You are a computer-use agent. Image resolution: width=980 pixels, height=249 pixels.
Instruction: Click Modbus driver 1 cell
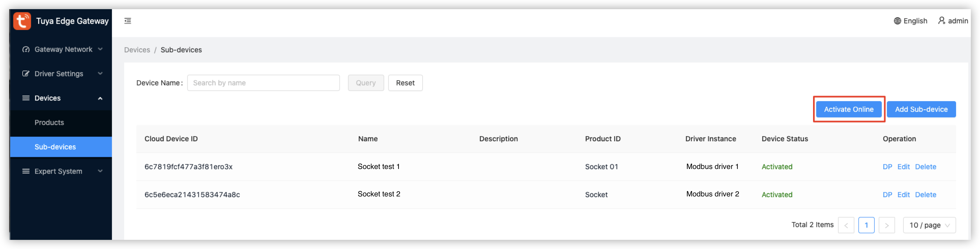[x=712, y=166]
